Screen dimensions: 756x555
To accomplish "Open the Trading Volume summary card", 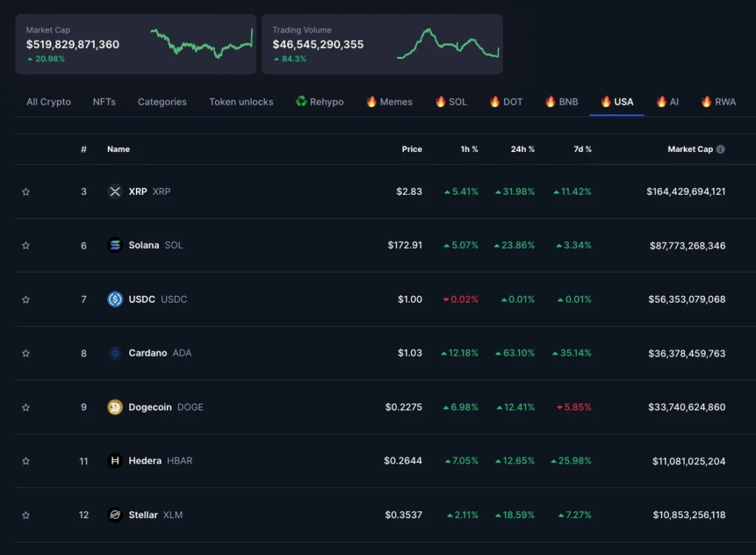I will pyautogui.click(x=382, y=44).
